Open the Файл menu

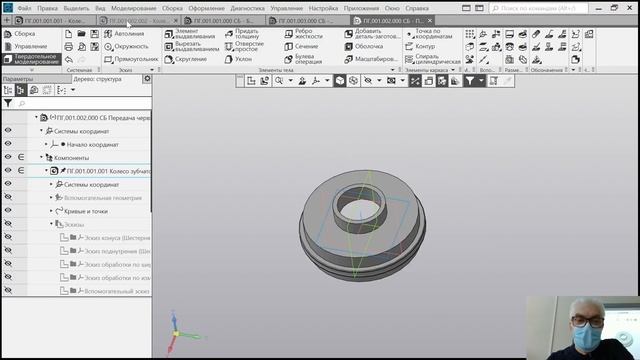pyautogui.click(x=24, y=8)
